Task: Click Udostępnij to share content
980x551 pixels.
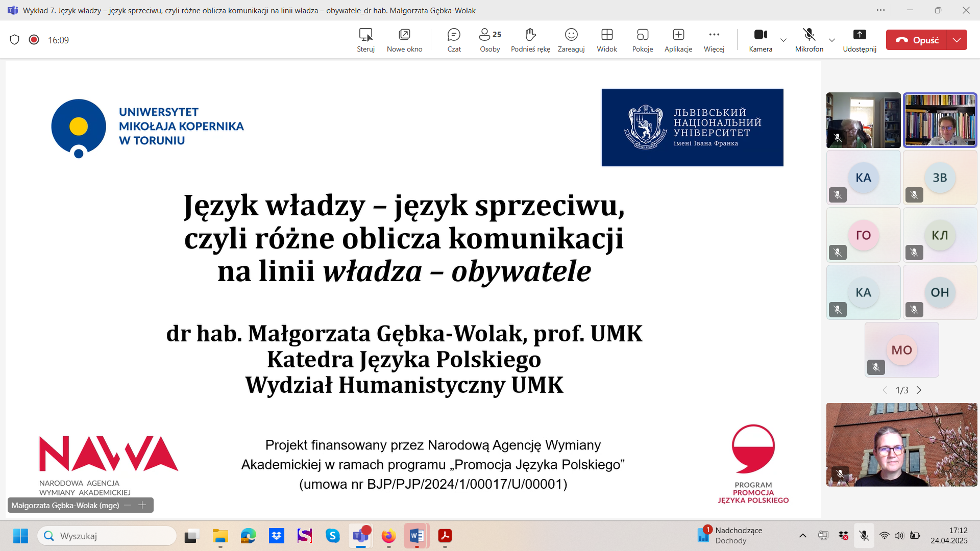Action: tap(860, 40)
